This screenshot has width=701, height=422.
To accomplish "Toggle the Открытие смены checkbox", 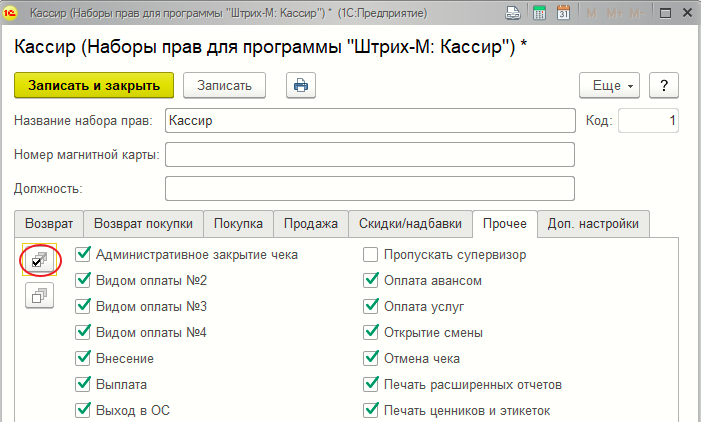I will pyautogui.click(x=371, y=332).
